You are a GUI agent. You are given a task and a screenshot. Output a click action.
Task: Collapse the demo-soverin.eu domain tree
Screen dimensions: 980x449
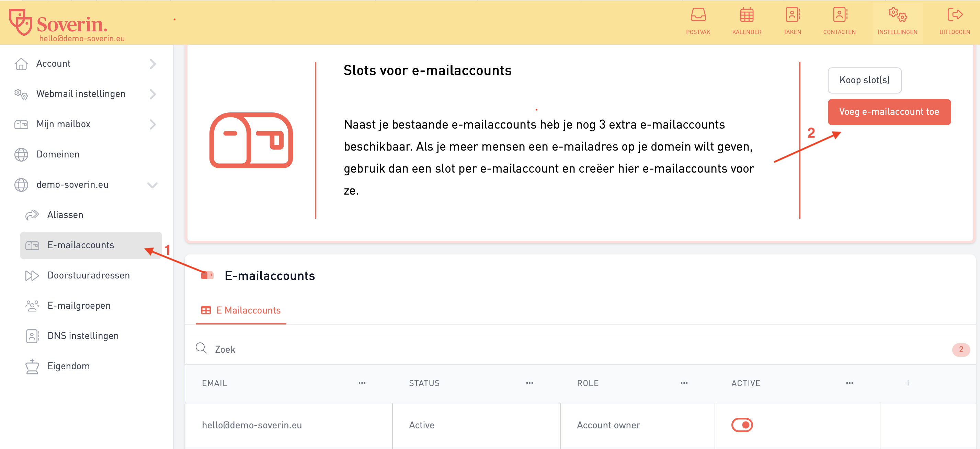[152, 185]
